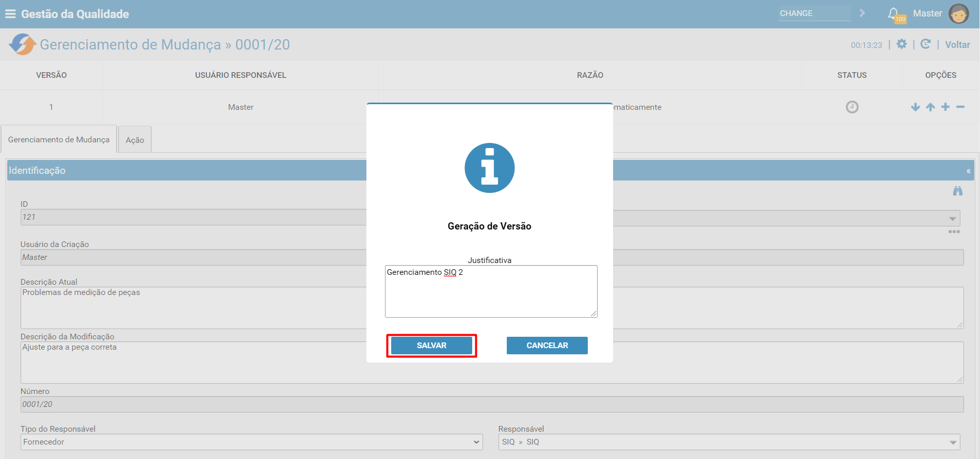Click CANCELAR in the version dialog
Image resolution: width=980 pixels, height=459 pixels.
pos(547,346)
